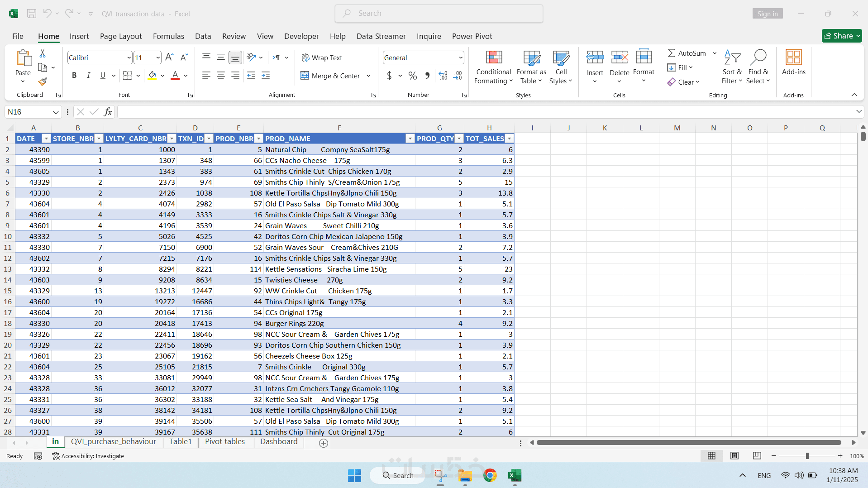The width and height of the screenshot is (868, 488).
Task: Click the Increase Decimal icon
Action: pyautogui.click(x=443, y=76)
